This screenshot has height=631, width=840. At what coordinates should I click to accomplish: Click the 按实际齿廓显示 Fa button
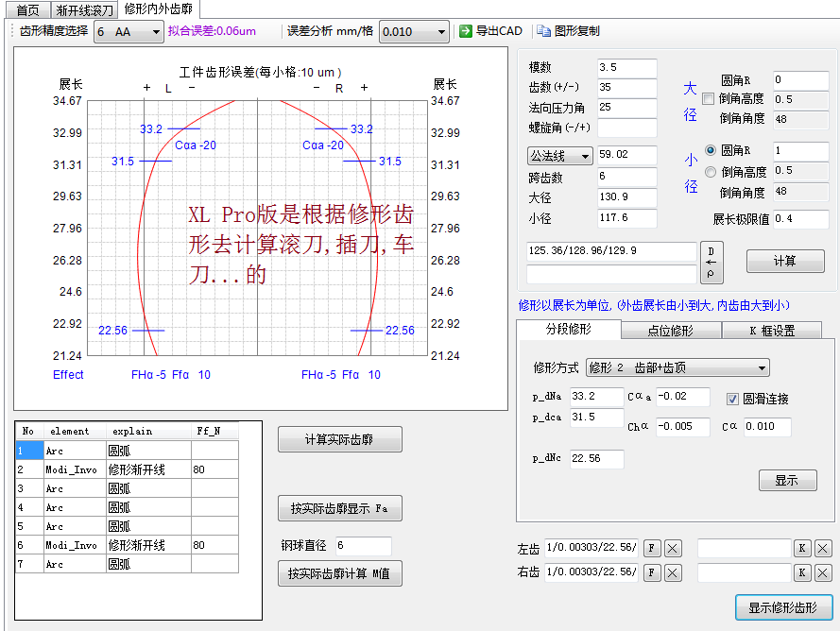(339, 508)
